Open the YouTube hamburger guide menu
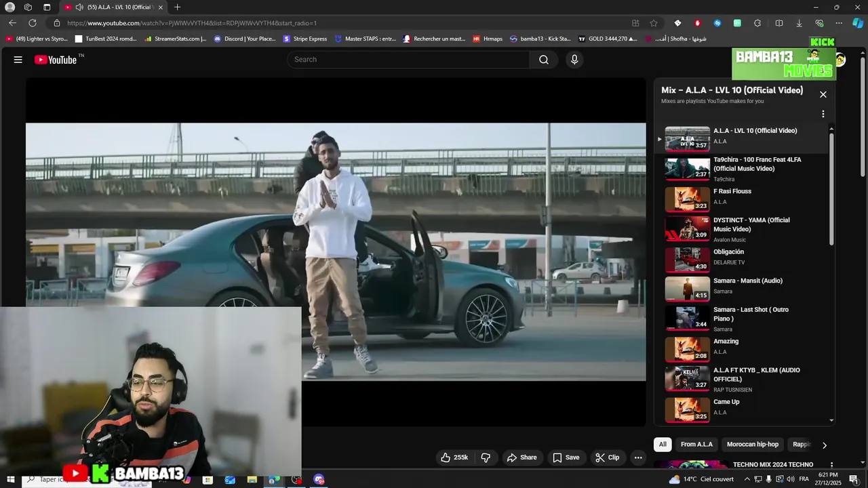This screenshot has width=868, height=488. [x=18, y=60]
